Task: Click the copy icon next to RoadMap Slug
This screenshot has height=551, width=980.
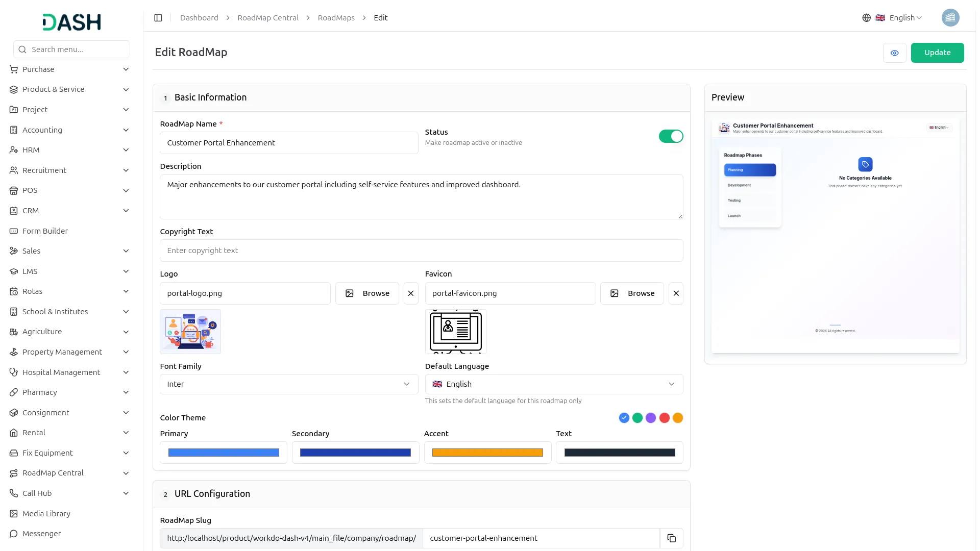Action: (x=671, y=538)
